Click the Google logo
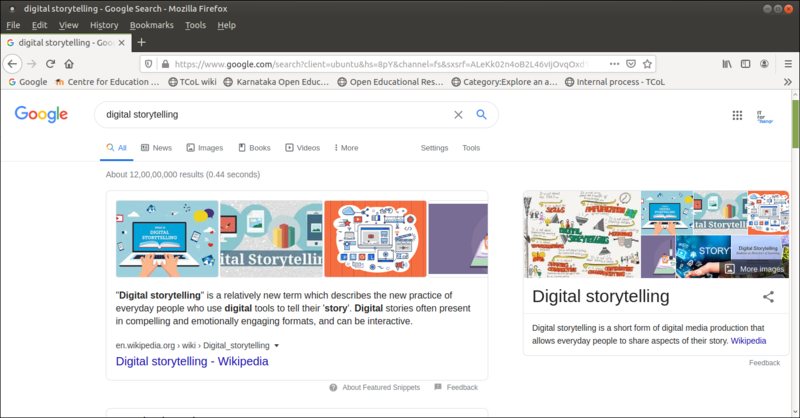The width and height of the screenshot is (800, 418). tap(41, 114)
